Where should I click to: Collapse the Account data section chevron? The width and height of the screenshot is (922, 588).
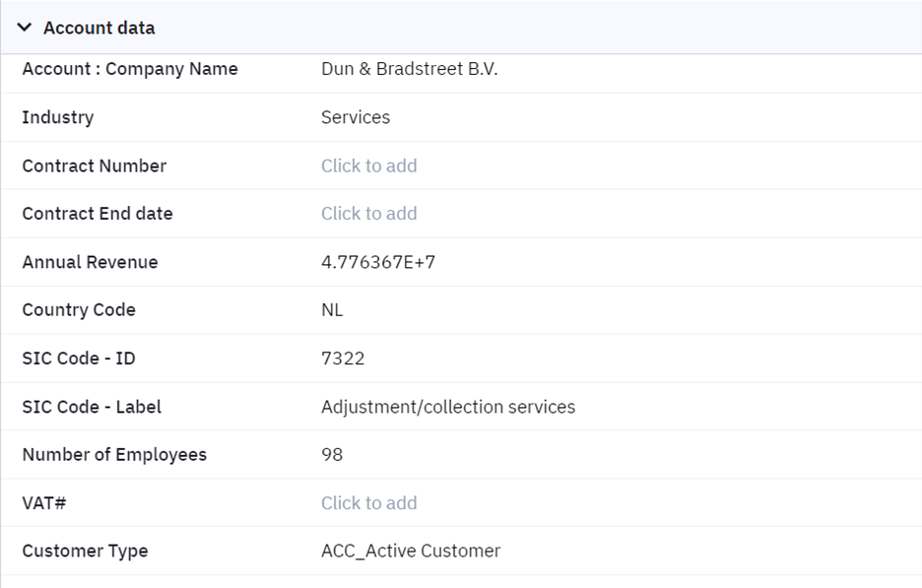point(24,27)
